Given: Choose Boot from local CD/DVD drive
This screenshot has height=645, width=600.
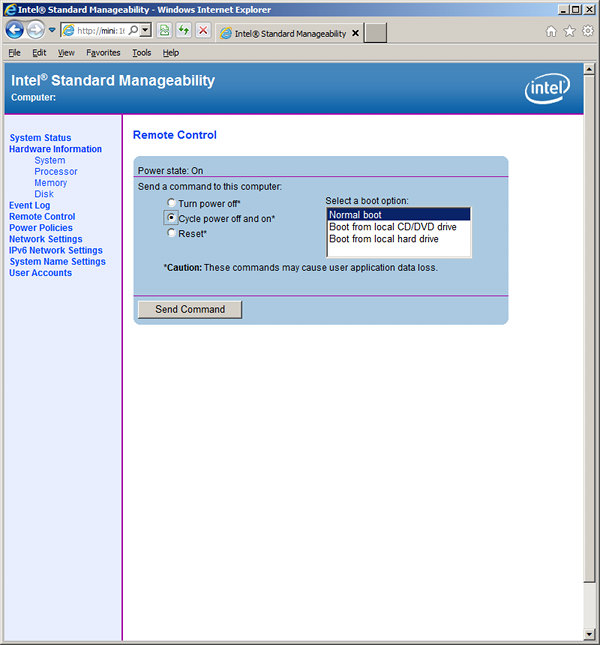Looking at the screenshot, I should (x=398, y=227).
